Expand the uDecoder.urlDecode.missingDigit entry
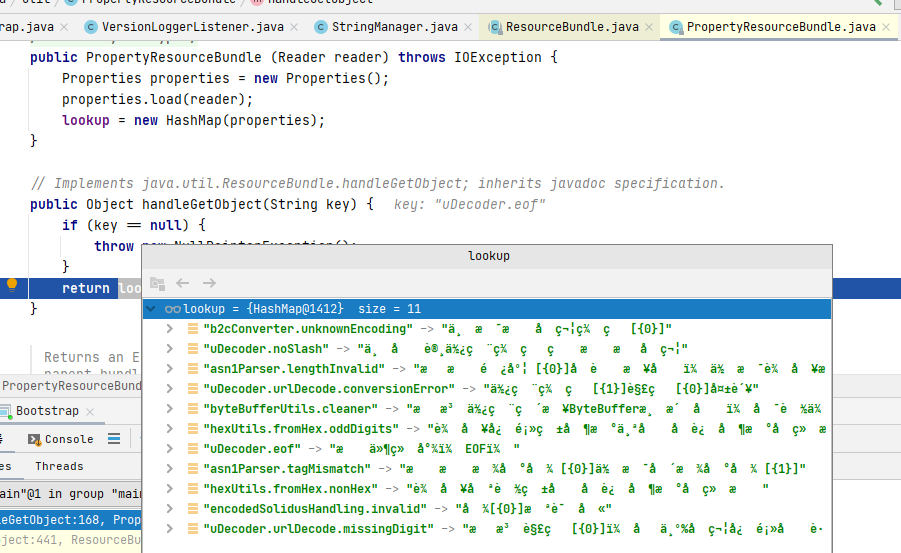 tap(170, 529)
